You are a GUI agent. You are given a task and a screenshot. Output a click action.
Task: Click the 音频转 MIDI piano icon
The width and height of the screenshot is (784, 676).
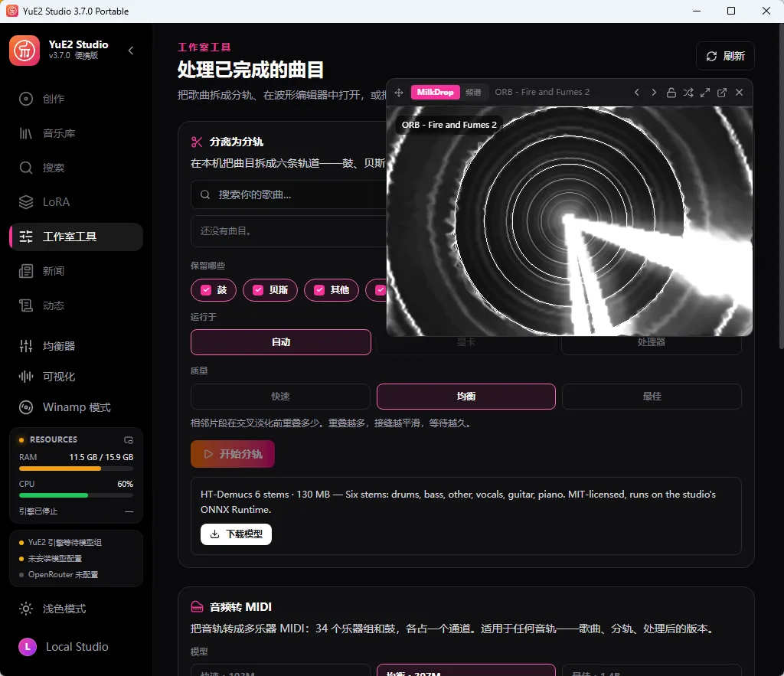tap(197, 607)
